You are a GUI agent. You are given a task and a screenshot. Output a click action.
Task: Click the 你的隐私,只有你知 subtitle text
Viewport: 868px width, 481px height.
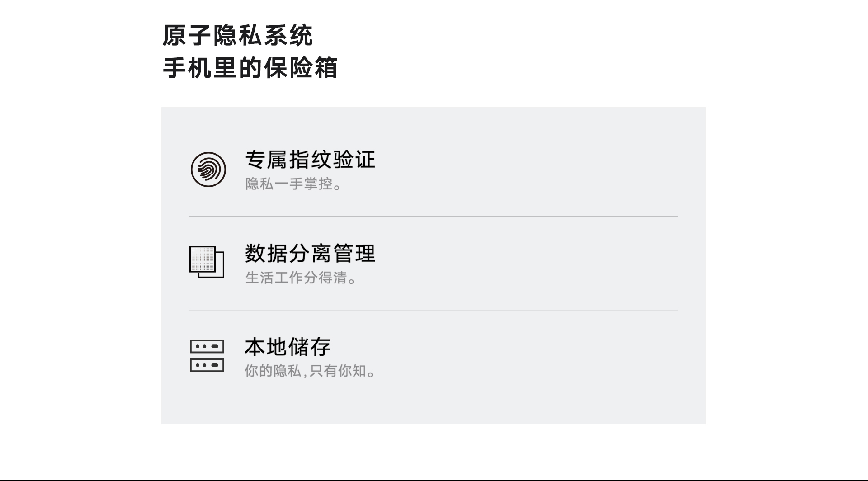310,371
